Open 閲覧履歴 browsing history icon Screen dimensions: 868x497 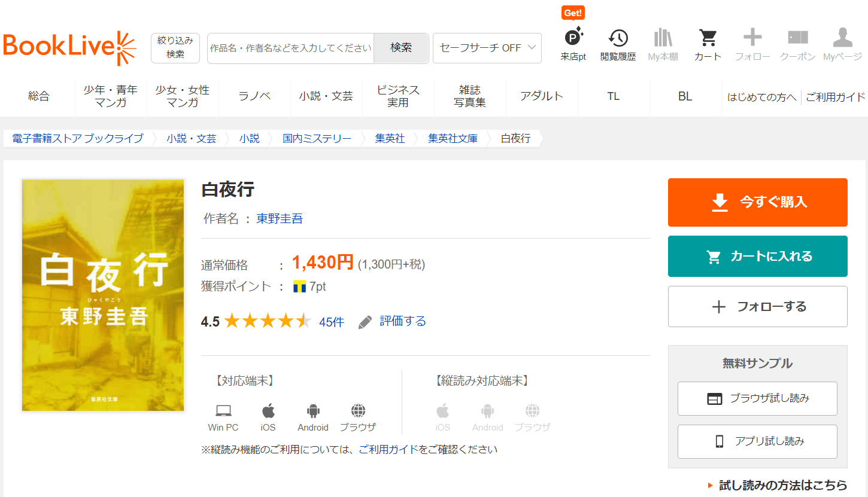[618, 38]
